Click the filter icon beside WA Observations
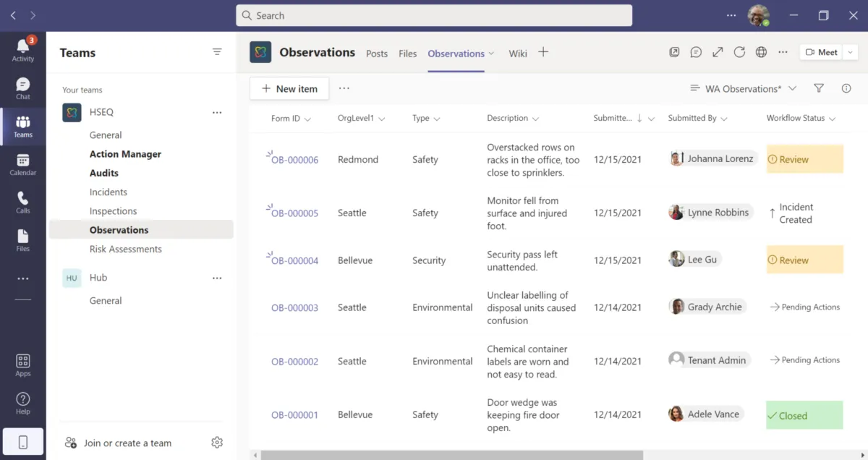 819,88
